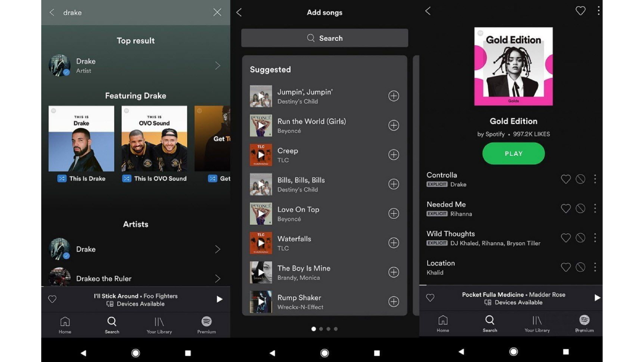Go back from the Add songs screen
Viewport: 644px width, 362px height.
pos(238,11)
